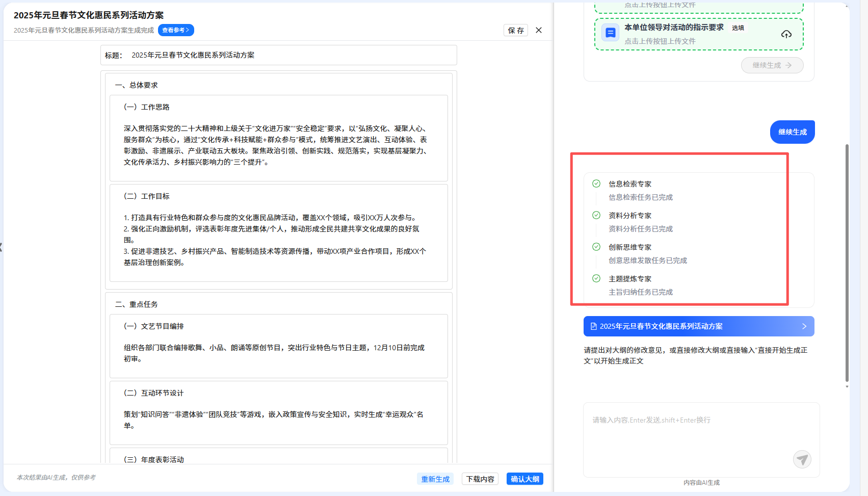Click green check beside 资料分析专家
Image resolution: width=868 pixels, height=496 pixels.
coord(596,215)
